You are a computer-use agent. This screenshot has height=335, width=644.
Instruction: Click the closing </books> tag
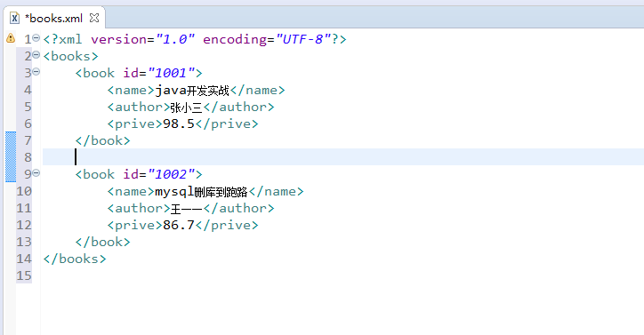75,259
